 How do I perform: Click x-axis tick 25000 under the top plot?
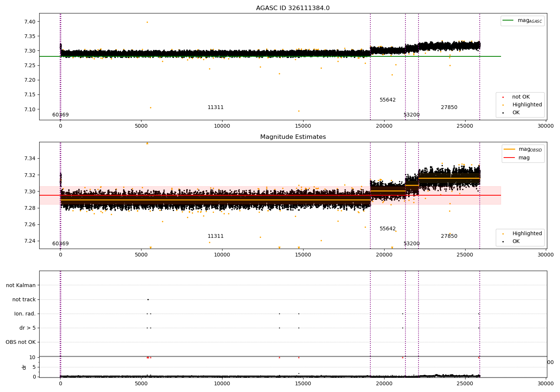(x=465, y=126)
